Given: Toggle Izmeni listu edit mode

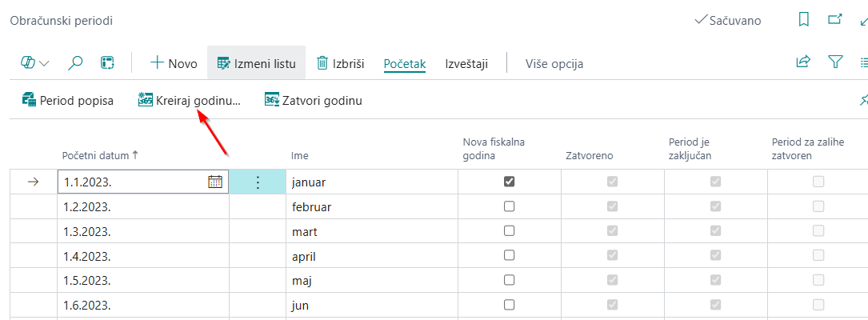Looking at the screenshot, I should click(x=256, y=63).
